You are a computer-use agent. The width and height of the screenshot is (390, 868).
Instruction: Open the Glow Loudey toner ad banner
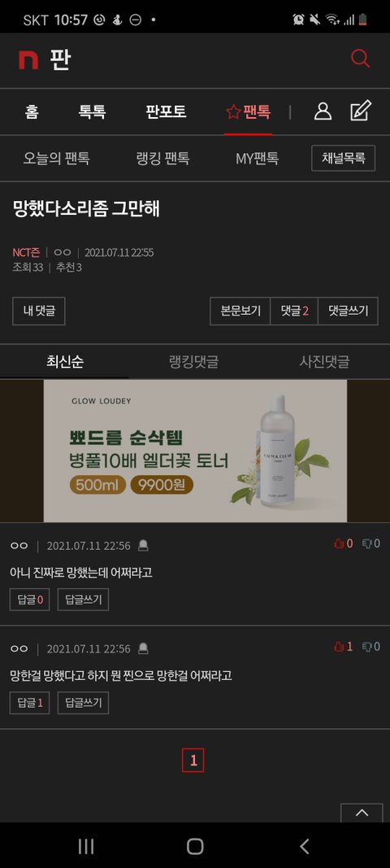point(195,451)
